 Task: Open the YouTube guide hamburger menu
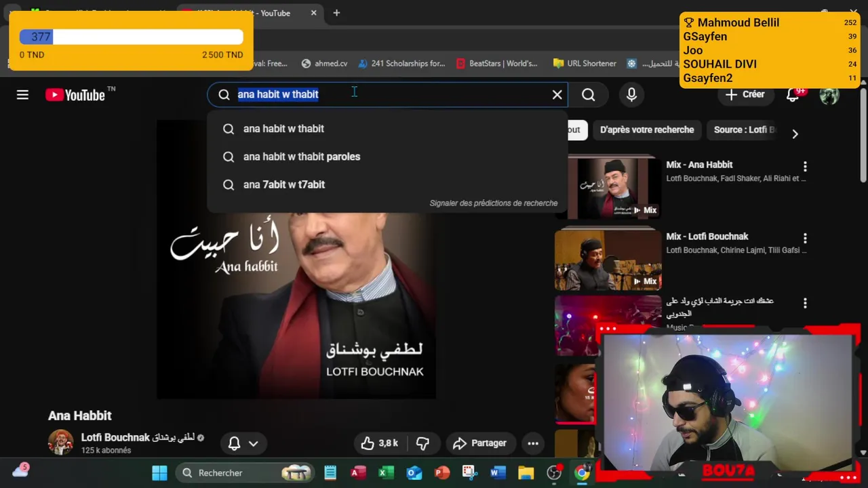coord(22,95)
